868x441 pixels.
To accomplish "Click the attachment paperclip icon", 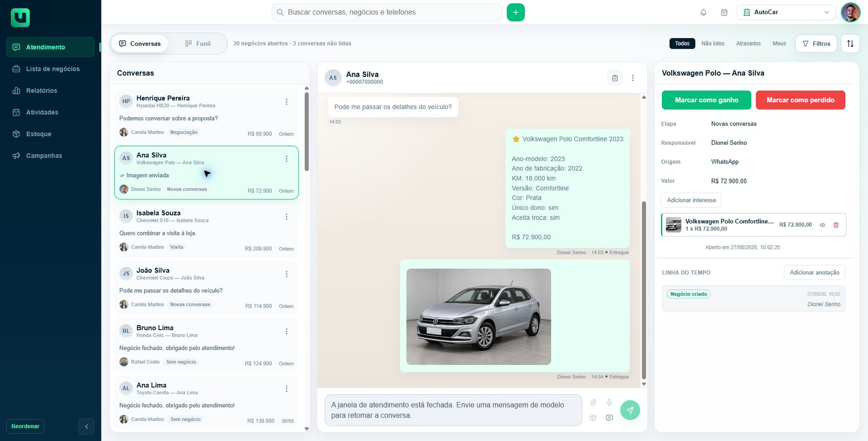I will (593, 402).
